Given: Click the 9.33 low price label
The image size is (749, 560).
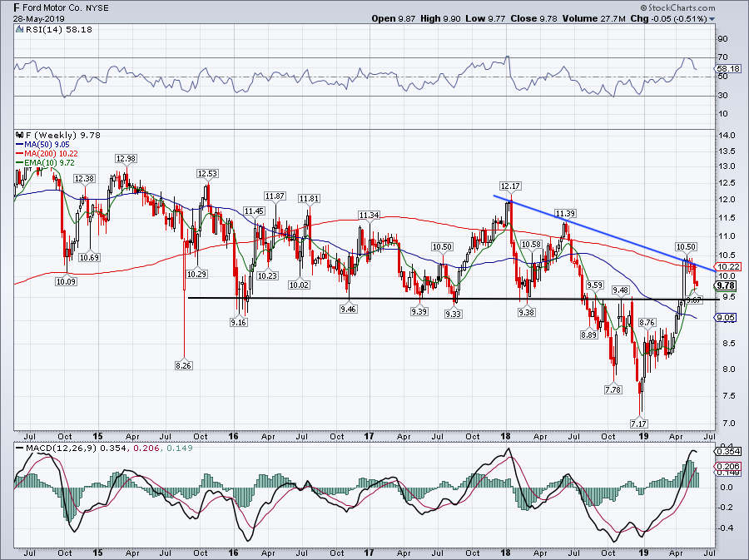Looking at the screenshot, I should tap(454, 314).
